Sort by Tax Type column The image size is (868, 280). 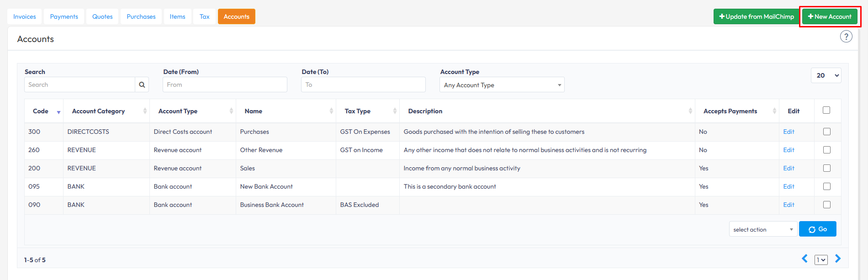368,111
